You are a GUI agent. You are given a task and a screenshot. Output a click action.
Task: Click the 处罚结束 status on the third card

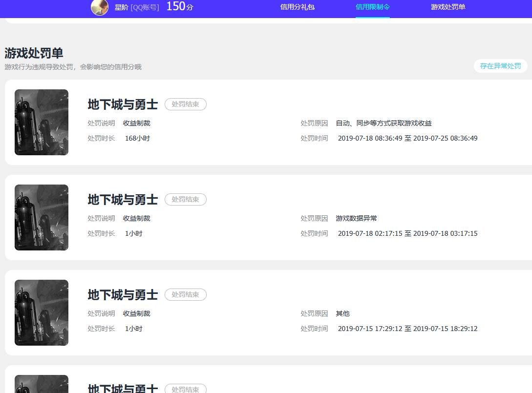[x=185, y=294]
